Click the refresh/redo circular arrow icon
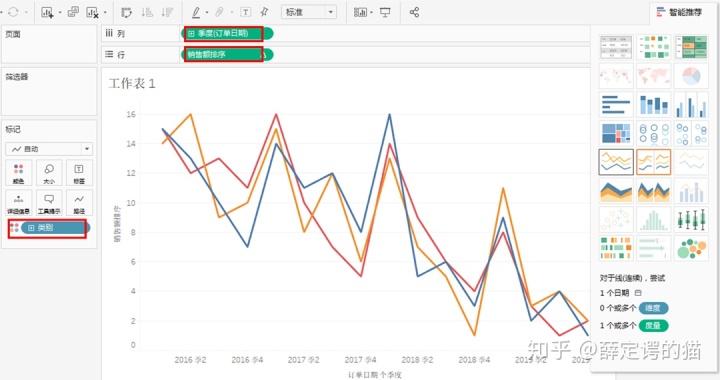 [13, 12]
